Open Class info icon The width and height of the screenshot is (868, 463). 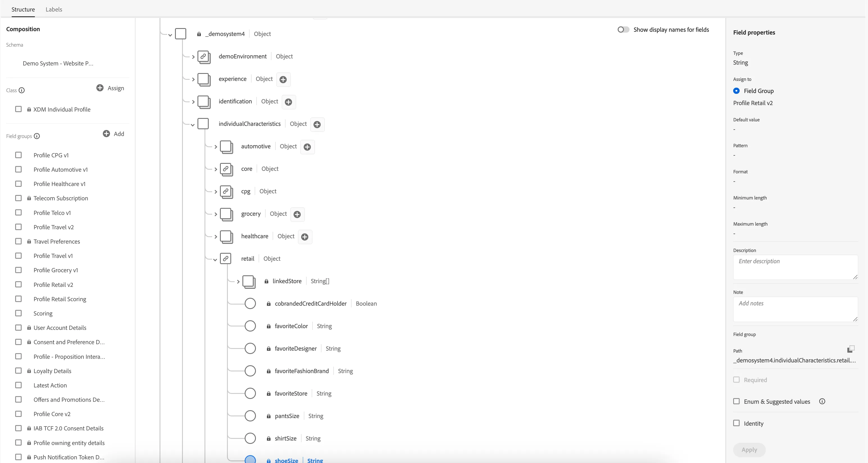(22, 90)
